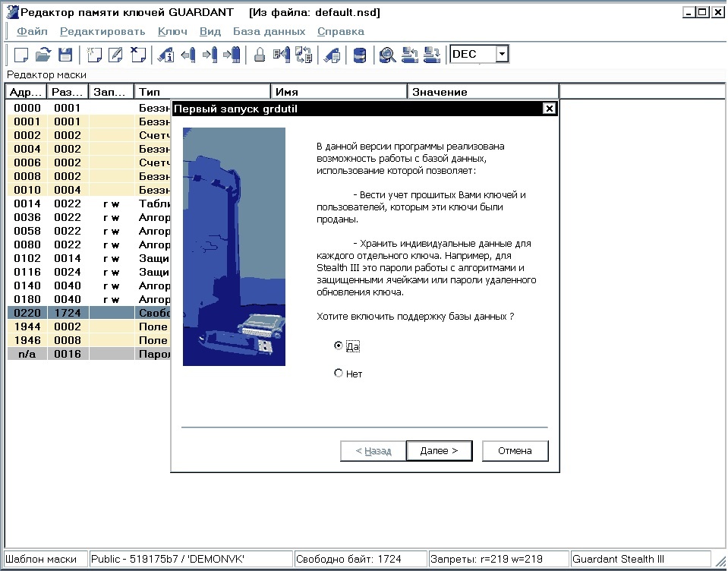Click the New file toolbar icon

(x=21, y=55)
